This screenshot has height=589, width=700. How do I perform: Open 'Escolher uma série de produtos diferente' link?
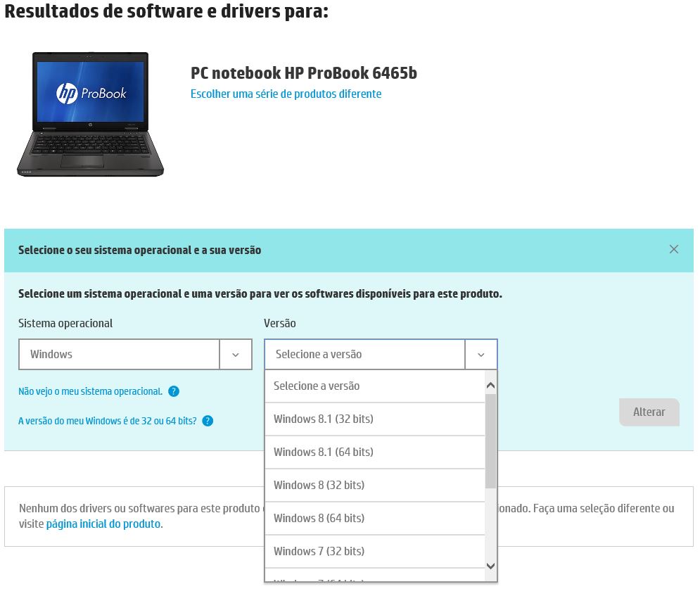286,94
